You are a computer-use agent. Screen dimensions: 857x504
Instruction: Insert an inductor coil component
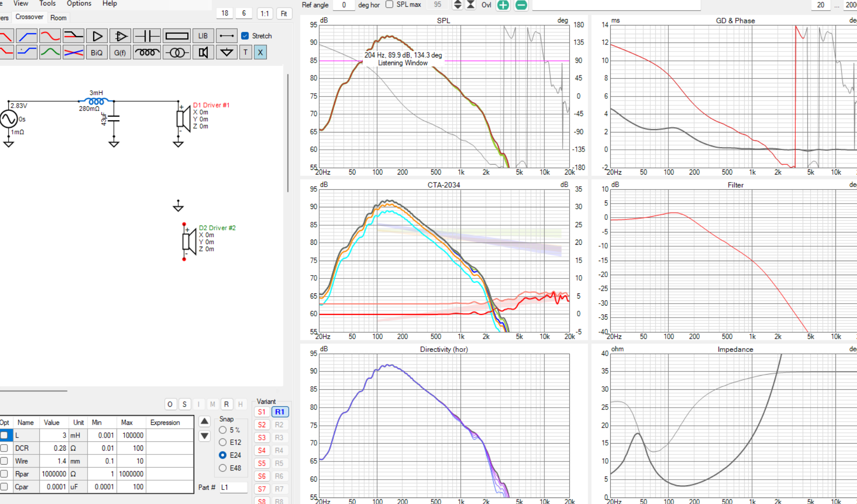coord(146,52)
